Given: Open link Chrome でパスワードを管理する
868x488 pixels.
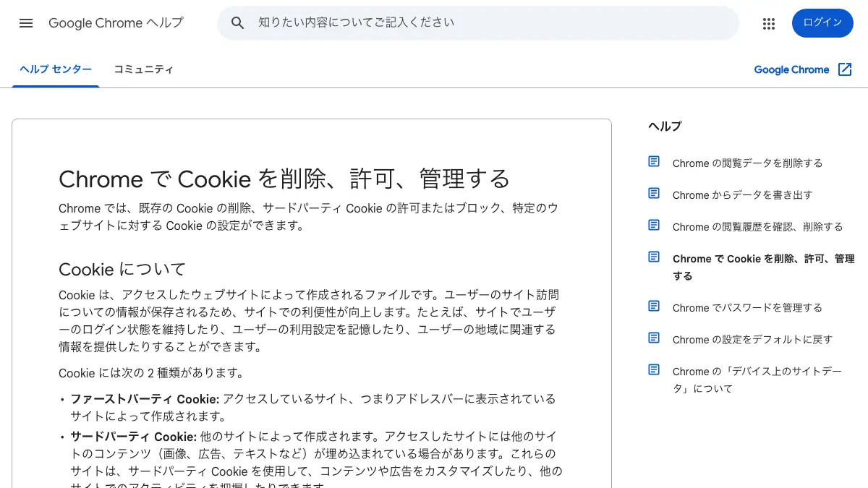Looking at the screenshot, I should tap(747, 308).
